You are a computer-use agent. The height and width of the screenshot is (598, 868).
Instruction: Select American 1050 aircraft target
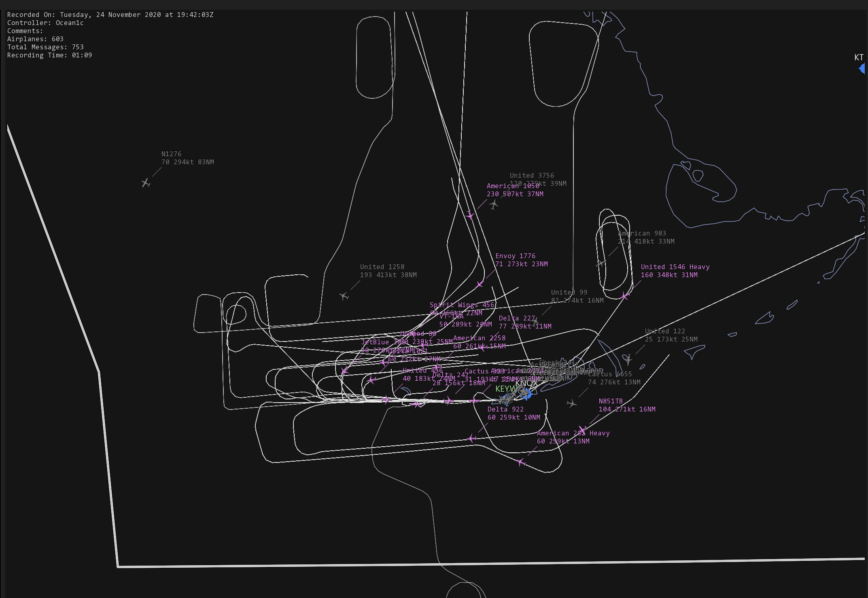[x=470, y=215]
